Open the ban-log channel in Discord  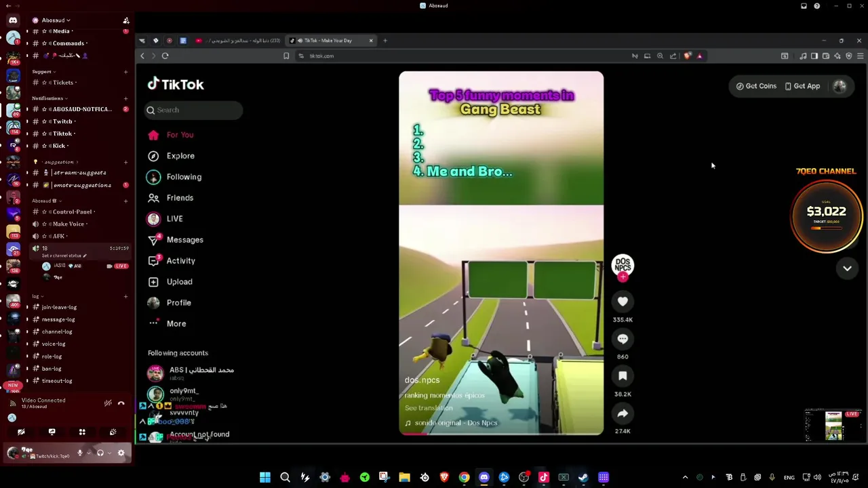click(x=52, y=369)
